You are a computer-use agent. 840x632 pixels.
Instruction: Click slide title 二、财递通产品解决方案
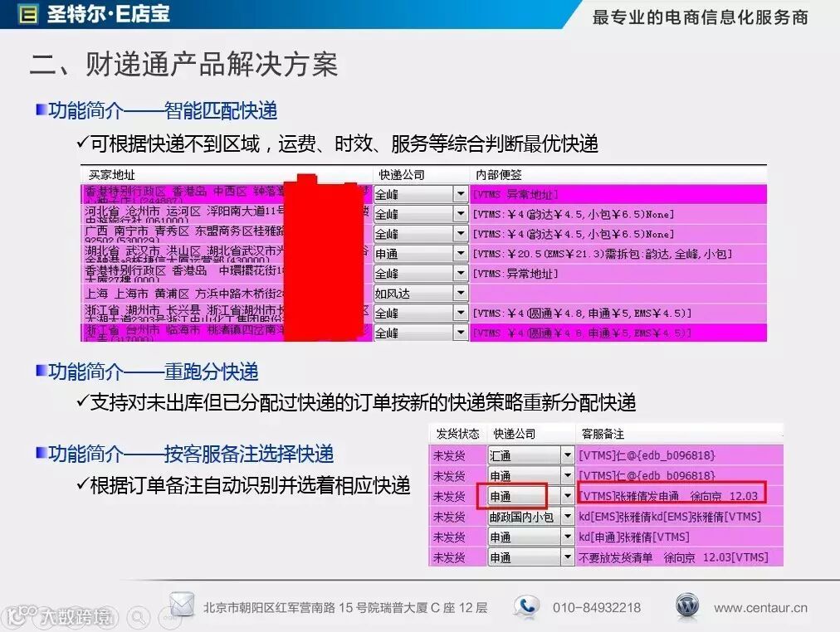184,65
